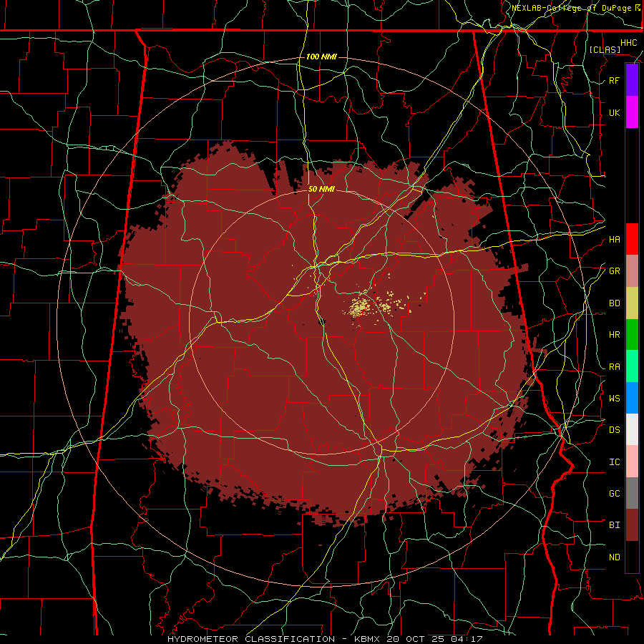Click the RF purple legend swatch

coord(632,80)
